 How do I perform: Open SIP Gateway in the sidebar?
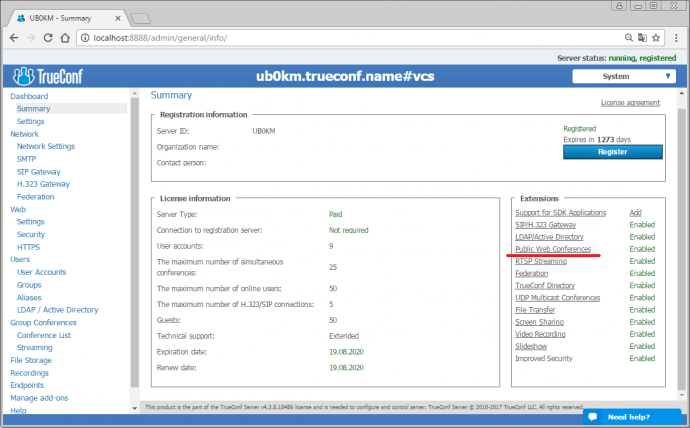click(39, 171)
